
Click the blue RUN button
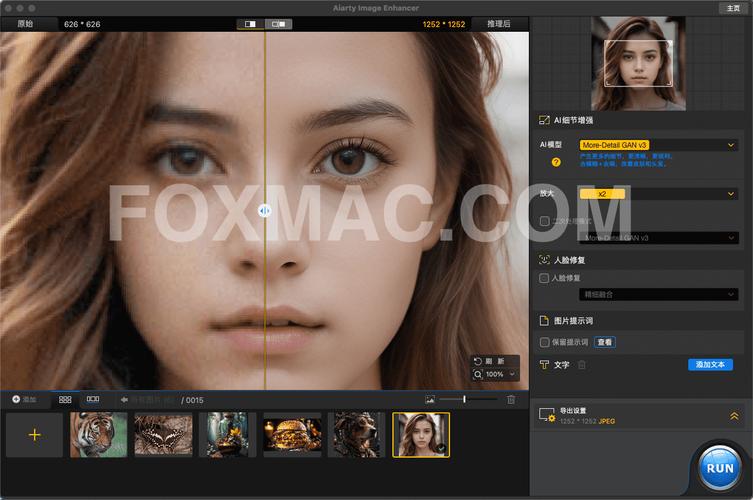coord(719,468)
